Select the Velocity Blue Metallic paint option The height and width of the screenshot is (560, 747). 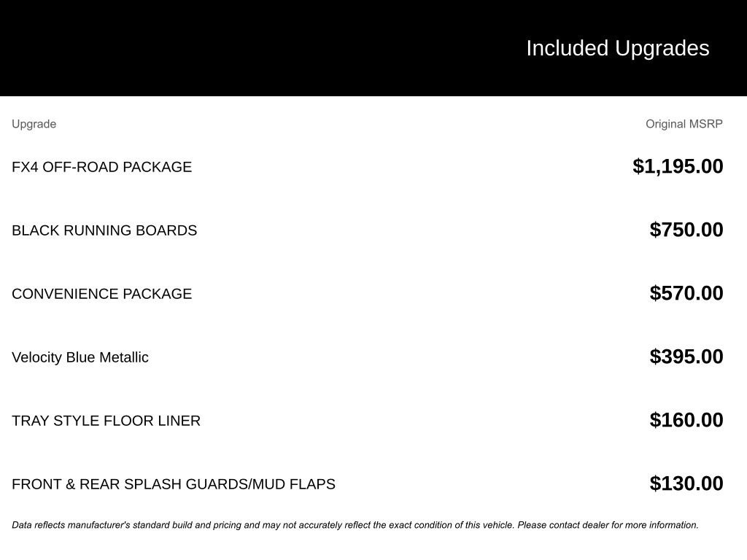pos(80,357)
